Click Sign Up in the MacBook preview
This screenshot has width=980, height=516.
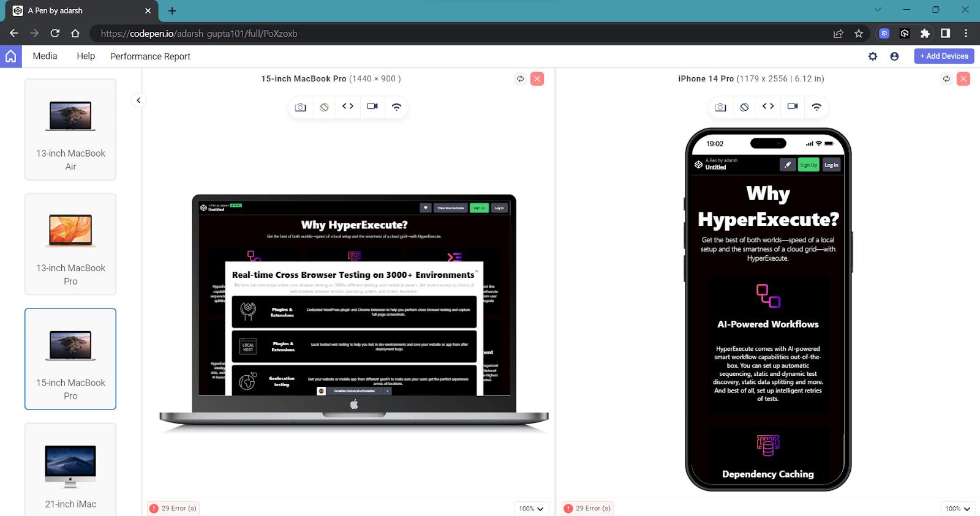point(479,208)
